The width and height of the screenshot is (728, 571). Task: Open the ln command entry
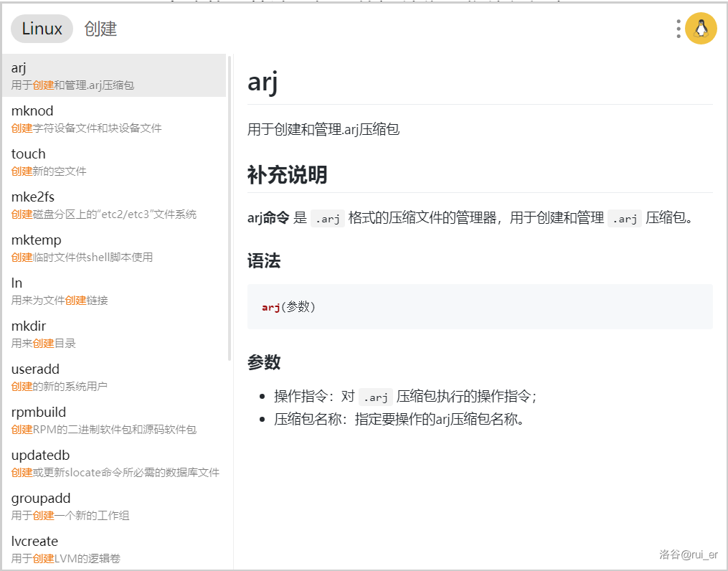(113, 291)
